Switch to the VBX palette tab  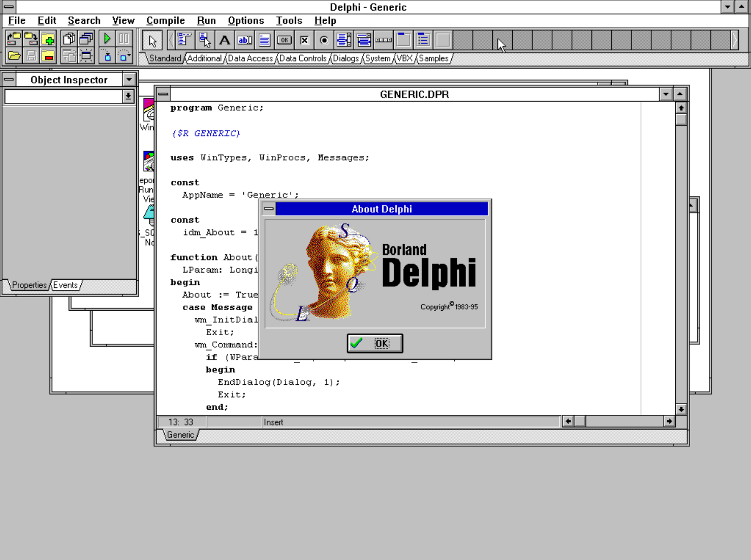tap(404, 58)
